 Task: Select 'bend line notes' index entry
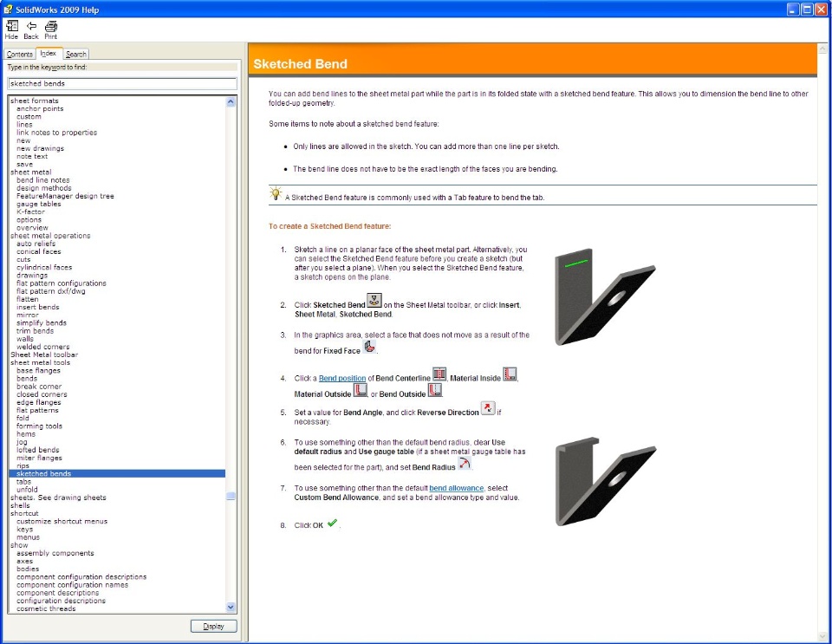click(43, 180)
